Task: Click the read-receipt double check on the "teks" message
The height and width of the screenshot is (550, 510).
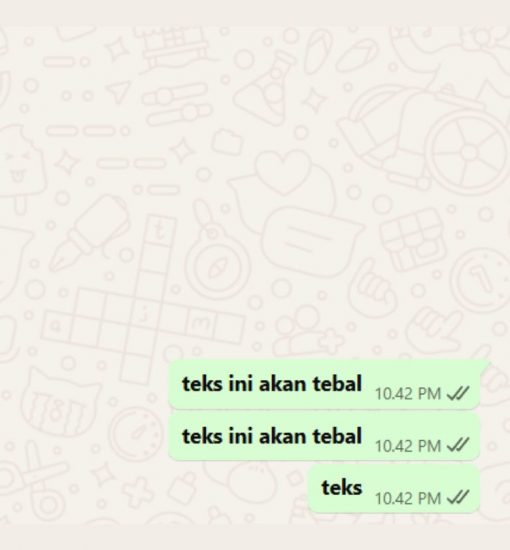Action: click(x=457, y=497)
